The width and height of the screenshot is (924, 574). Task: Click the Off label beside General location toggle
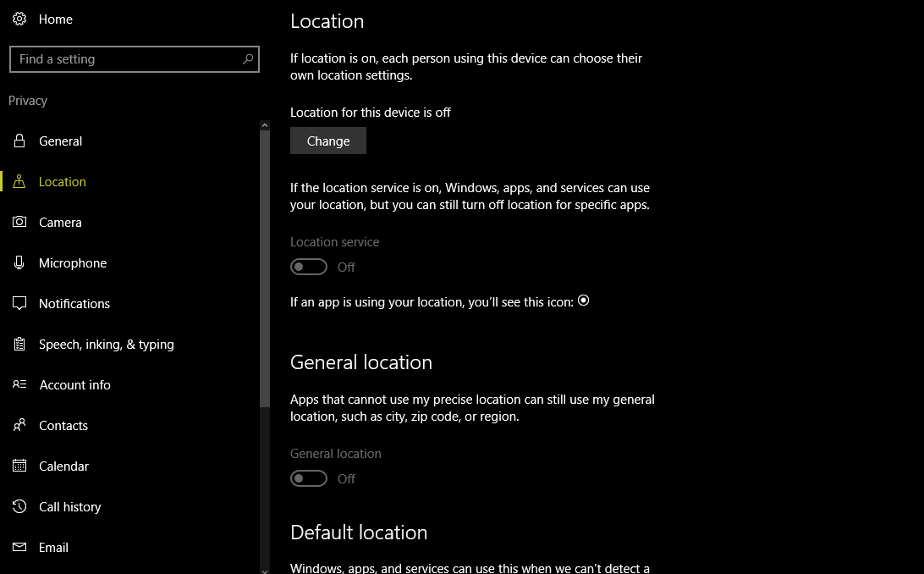pos(347,479)
